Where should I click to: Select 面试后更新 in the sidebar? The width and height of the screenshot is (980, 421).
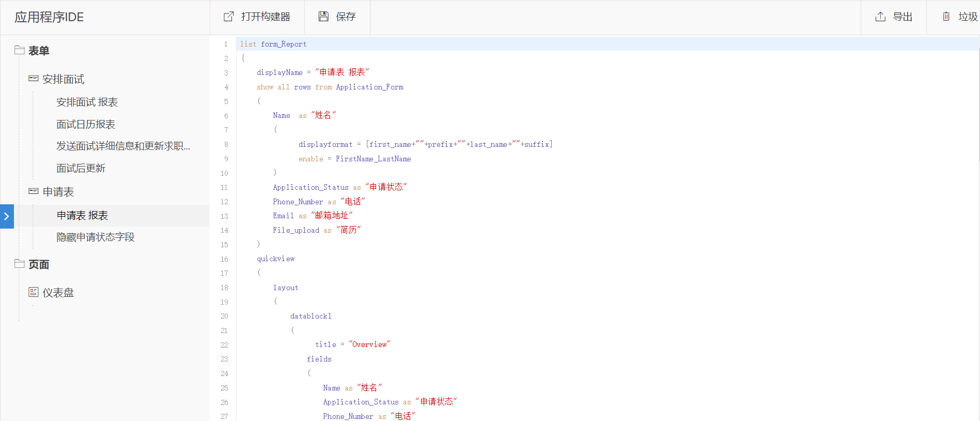[81, 169]
